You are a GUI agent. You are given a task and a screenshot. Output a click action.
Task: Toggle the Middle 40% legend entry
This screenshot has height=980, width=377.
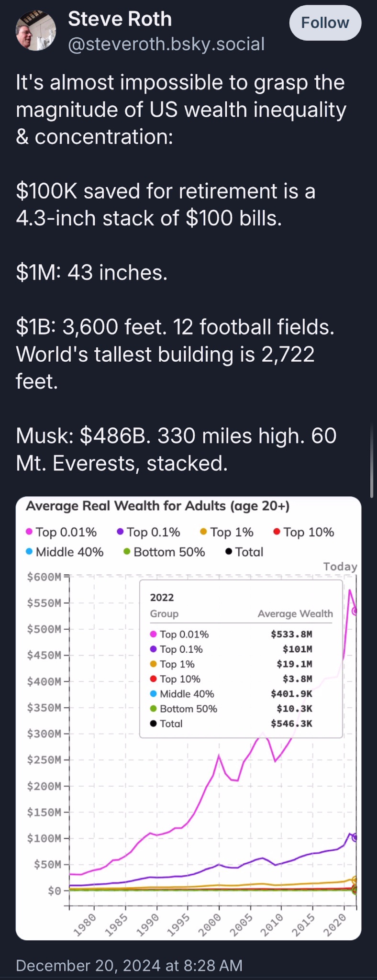(65, 552)
